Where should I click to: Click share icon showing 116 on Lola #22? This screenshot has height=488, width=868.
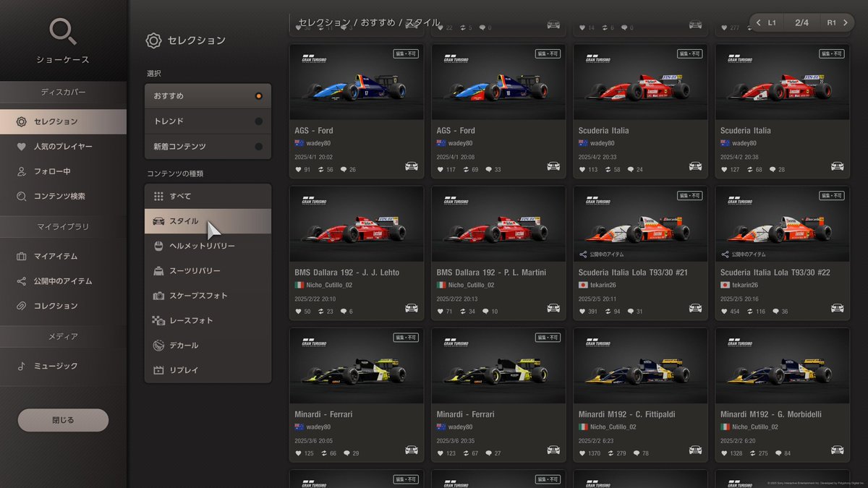[x=749, y=312]
